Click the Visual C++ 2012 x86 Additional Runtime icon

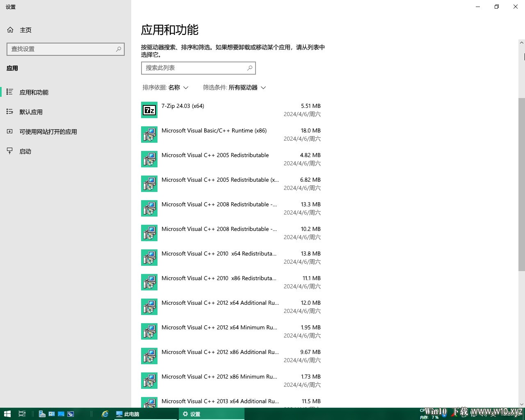(149, 356)
